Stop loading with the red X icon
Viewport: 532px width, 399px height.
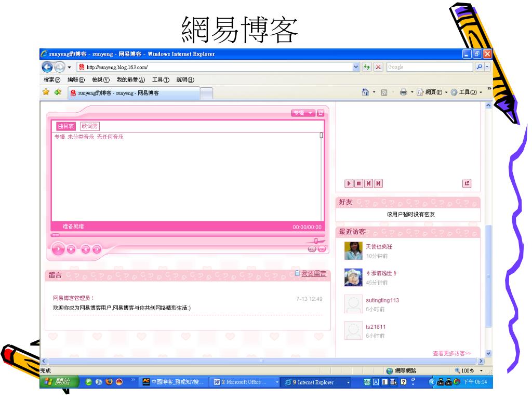[378, 67]
